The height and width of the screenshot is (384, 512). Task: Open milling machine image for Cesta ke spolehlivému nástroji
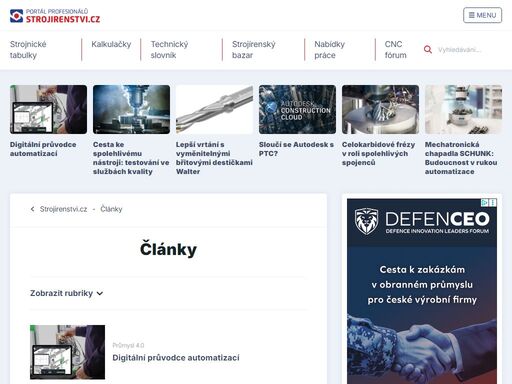[x=131, y=109]
